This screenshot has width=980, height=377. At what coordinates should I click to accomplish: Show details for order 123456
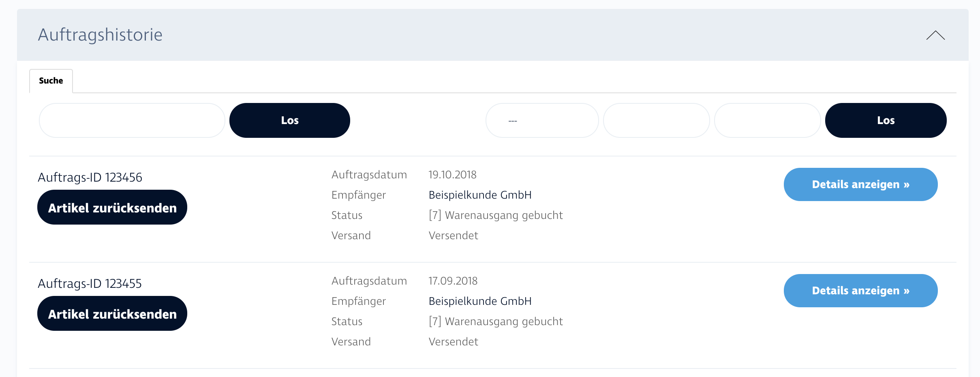point(860,184)
